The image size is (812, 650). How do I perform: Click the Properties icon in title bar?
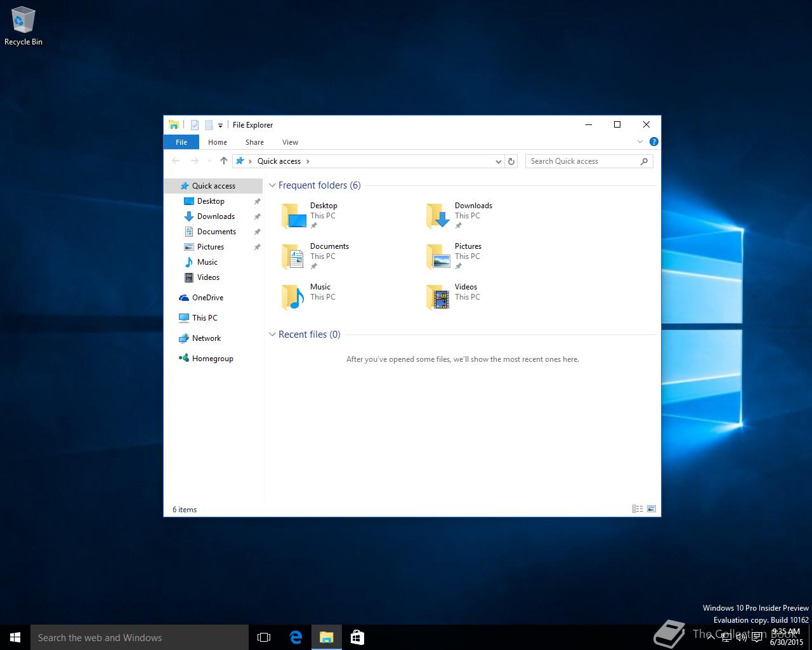[195, 125]
